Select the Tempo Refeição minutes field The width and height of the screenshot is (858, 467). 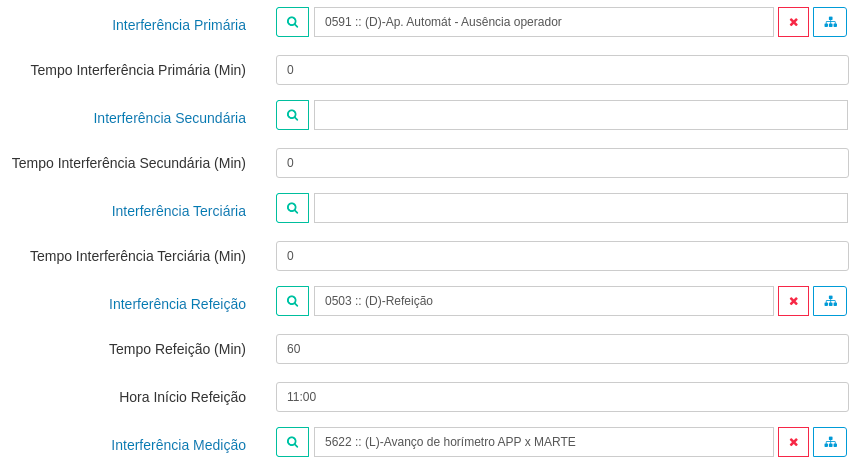tap(562, 349)
